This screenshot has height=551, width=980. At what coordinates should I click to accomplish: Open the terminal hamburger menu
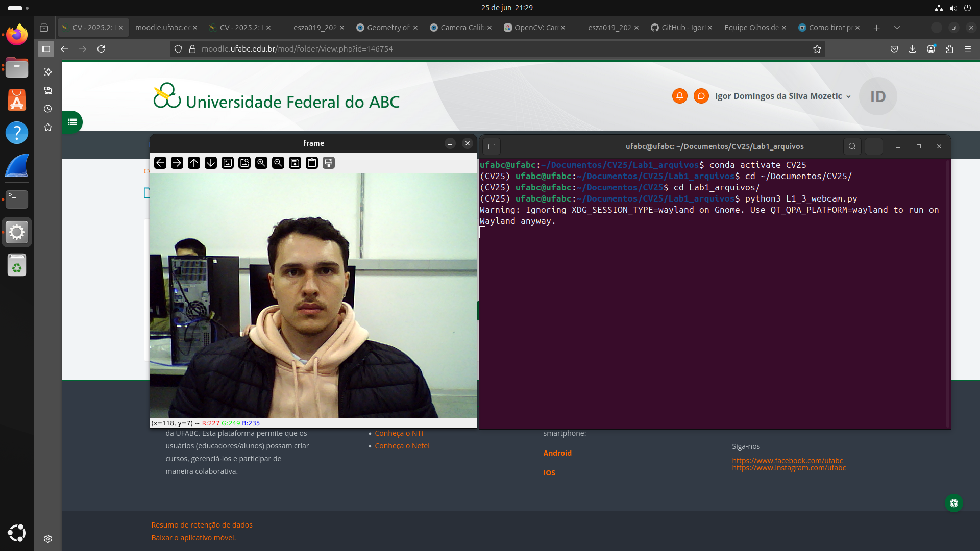click(874, 146)
